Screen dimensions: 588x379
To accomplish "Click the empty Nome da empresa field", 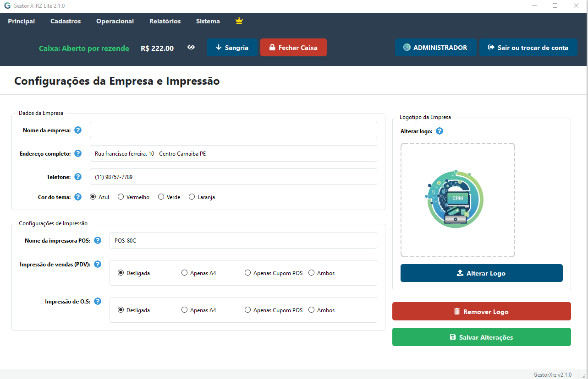I will click(233, 130).
